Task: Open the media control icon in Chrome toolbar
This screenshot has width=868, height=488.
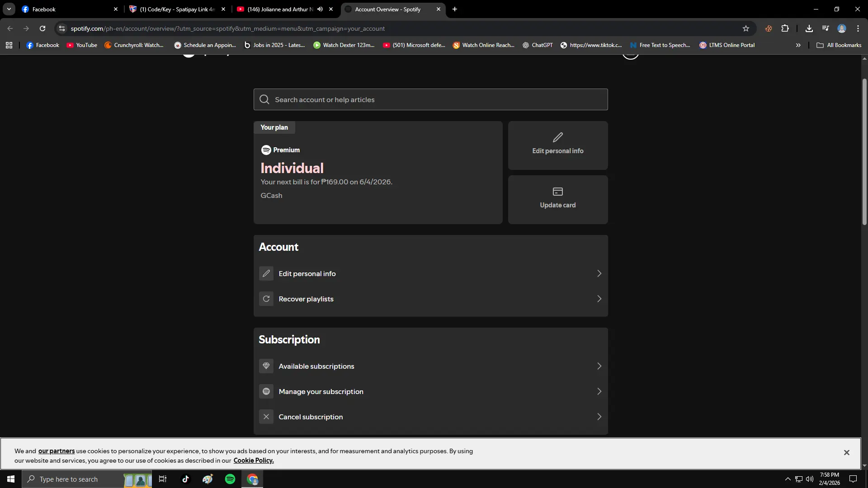Action: coord(826,28)
